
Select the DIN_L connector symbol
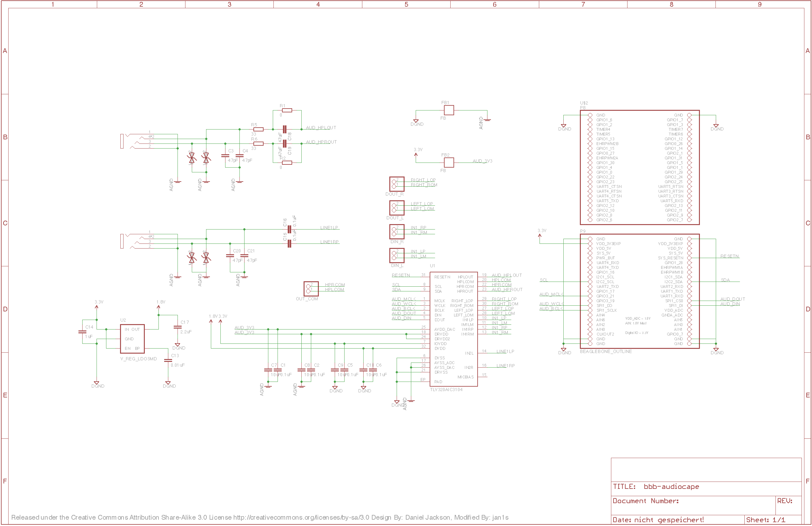tap(397, 256)
